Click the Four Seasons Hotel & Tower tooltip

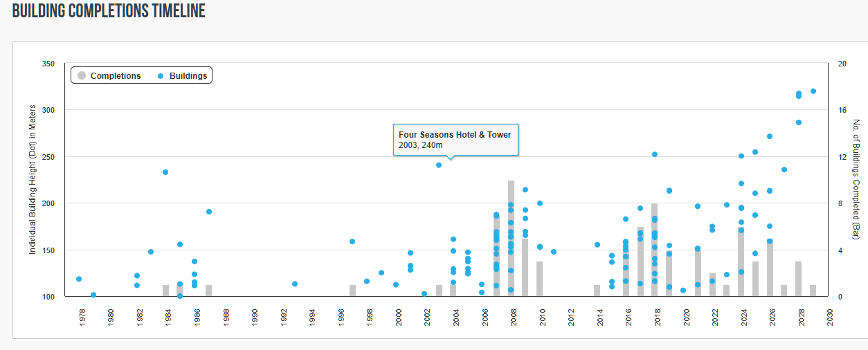point(455,140)
